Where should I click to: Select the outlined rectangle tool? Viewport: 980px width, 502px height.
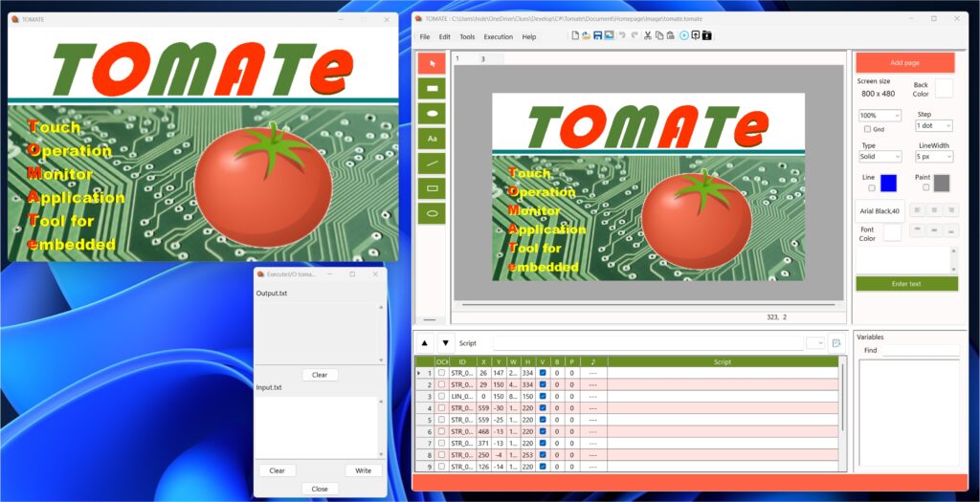[432, 188]
